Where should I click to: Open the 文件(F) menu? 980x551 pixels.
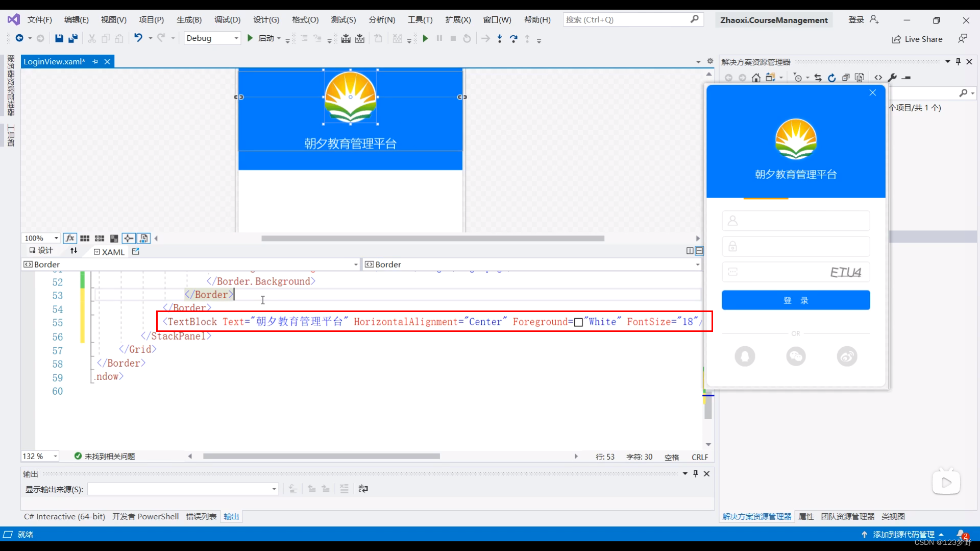tap(40, 20)
